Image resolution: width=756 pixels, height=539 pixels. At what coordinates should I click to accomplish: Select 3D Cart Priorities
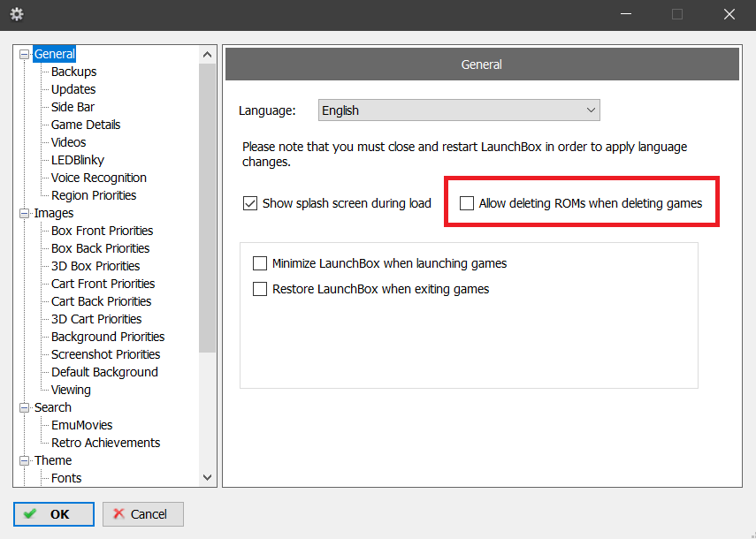[96, 319]
